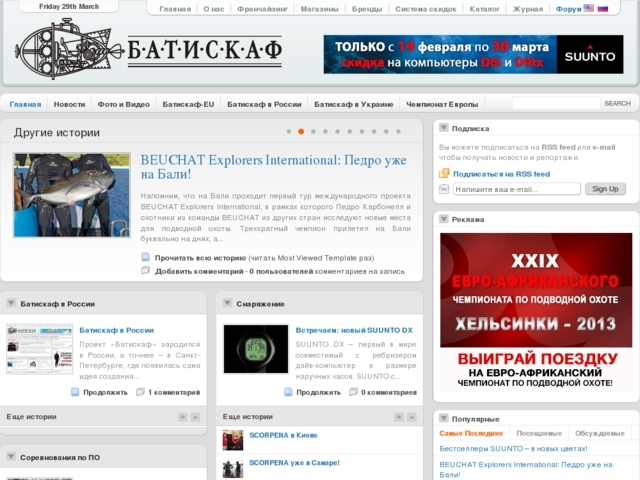Click the Sign Up button
Image resolution: width=640 pixels, height=480 pixels.
point(605,189)
